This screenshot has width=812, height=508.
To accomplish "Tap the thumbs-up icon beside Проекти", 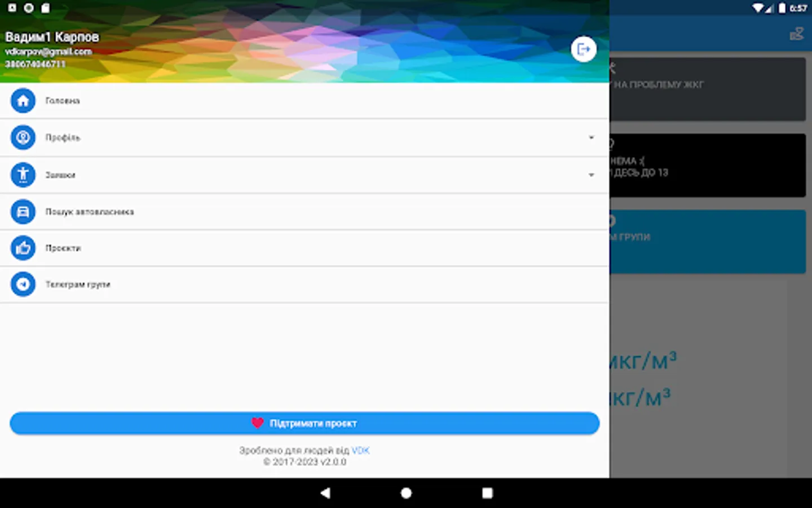I will point(23,248).
